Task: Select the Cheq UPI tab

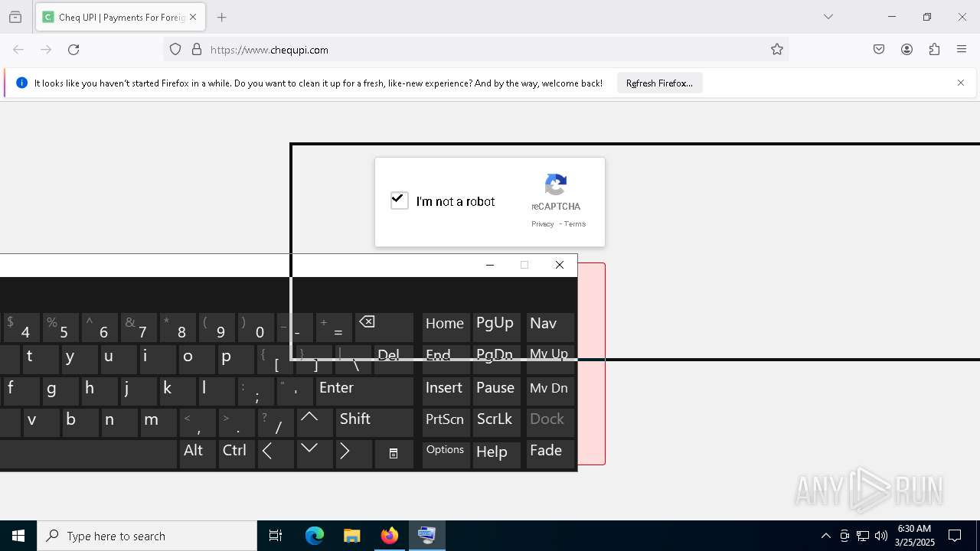Action: pos(120,17)
